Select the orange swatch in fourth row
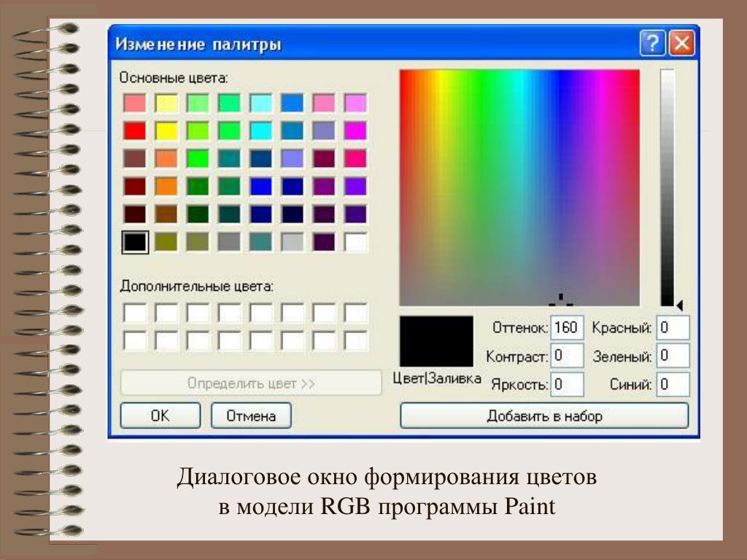 tap(166, 186)
